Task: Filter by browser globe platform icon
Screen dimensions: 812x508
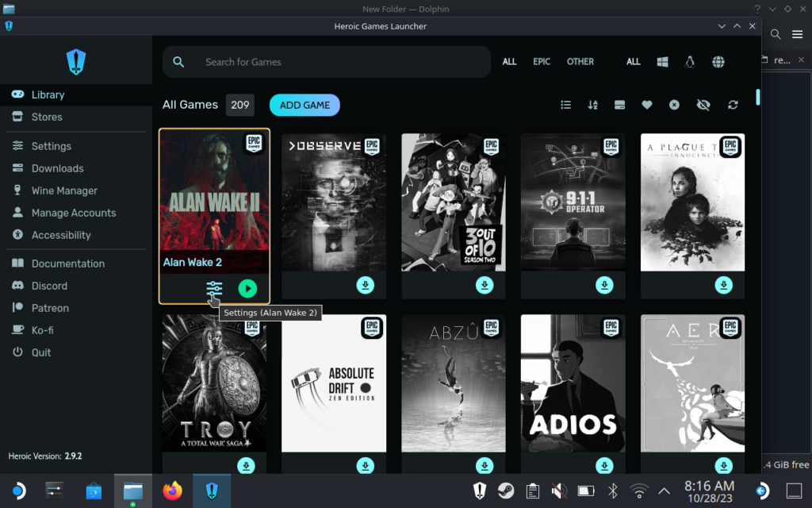Action: point(718,62)
